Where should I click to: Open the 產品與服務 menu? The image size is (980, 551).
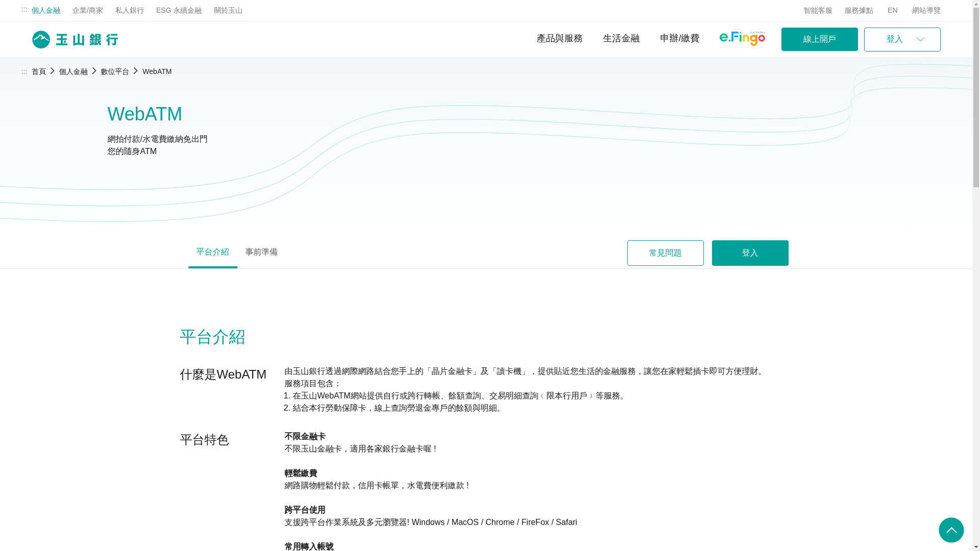coord(559,38)
